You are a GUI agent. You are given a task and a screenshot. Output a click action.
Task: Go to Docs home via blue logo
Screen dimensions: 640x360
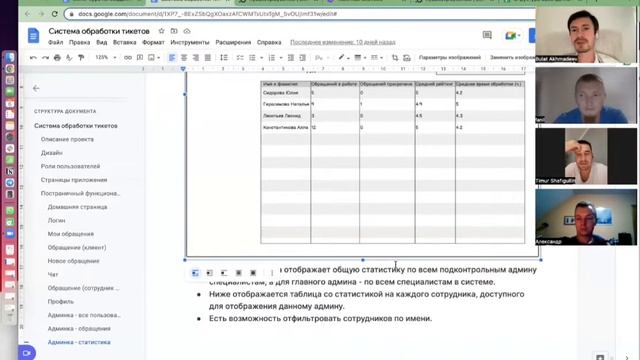[x=33, y=36]
